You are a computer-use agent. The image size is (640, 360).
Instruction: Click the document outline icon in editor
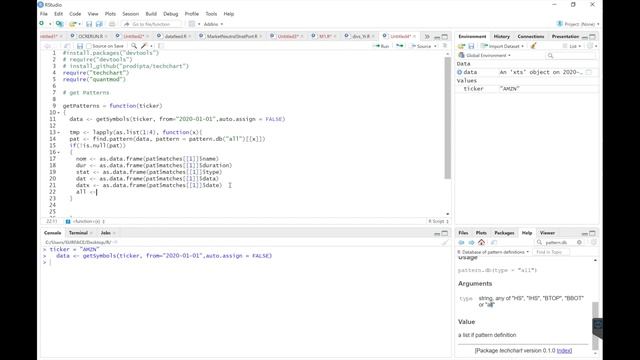[445, 46]
